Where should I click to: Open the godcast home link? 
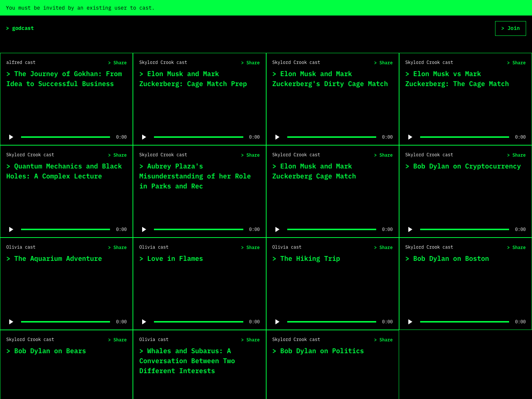(20, 28)
